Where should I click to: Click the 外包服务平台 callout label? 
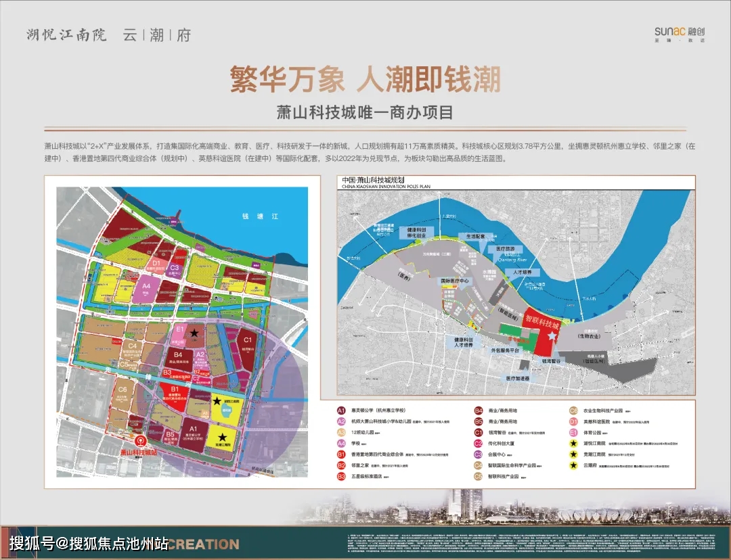coord(505,350)
